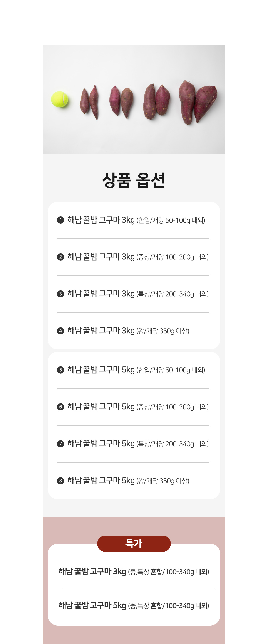Screen dimensions: 268x644
Task: Click the number 1 circle icon
Action: (60, 220)
